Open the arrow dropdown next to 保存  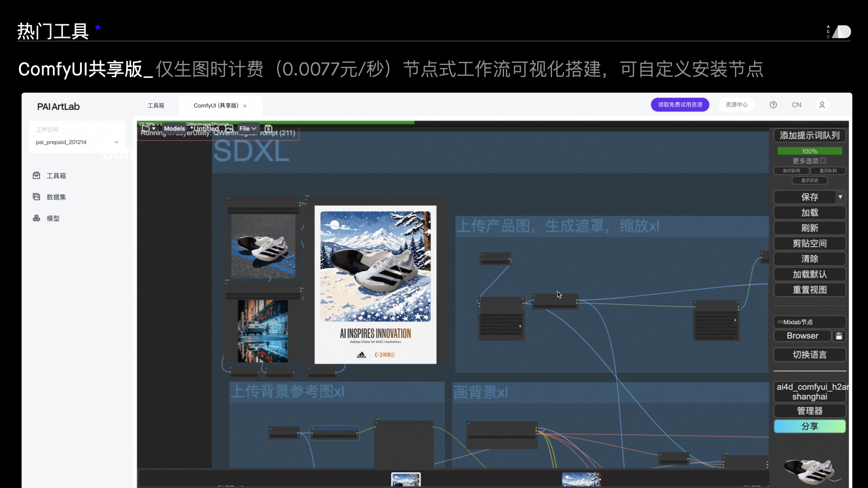pyautogui.click(x=840, y=197)
